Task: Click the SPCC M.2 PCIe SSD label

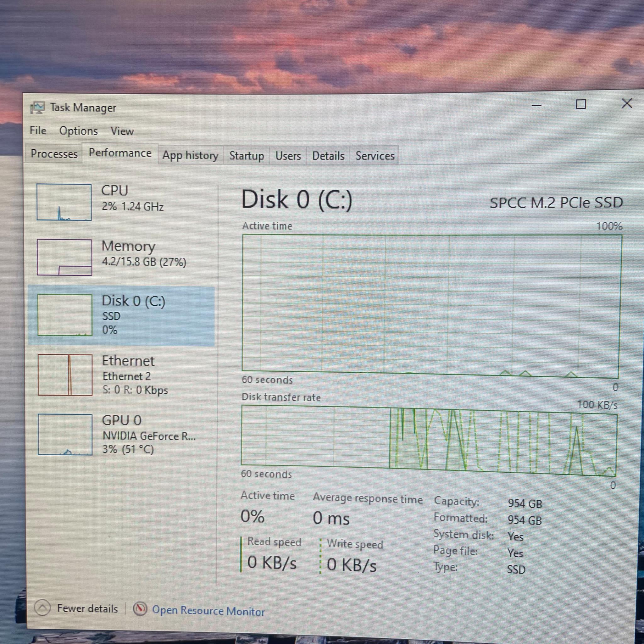Action: pos(556,202)
